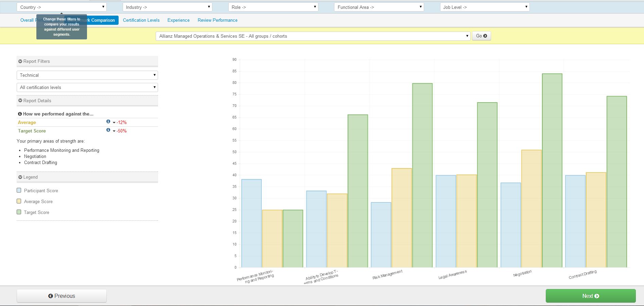This screenshot has height=306, width=644.
Task: Toggle the Participant Score legend swatch
Action: (19, 190)
